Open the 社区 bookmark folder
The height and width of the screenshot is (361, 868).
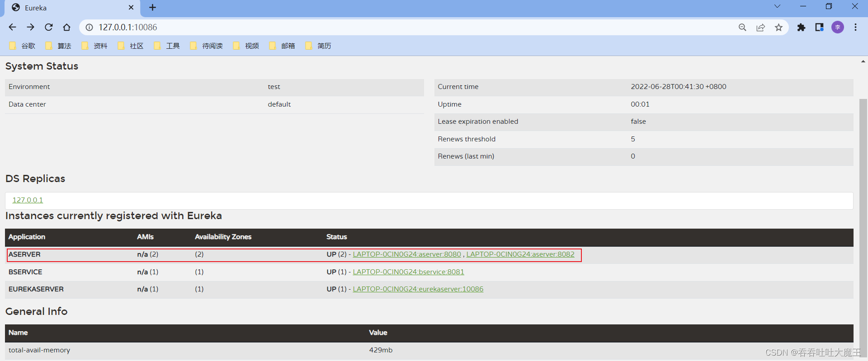click(x=131, y=46)
